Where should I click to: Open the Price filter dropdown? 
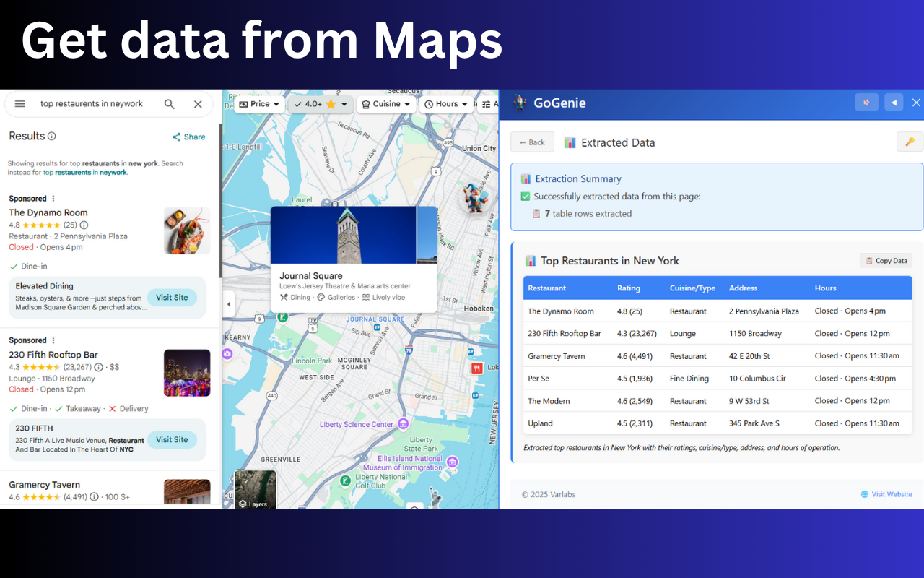coord(260,104)
